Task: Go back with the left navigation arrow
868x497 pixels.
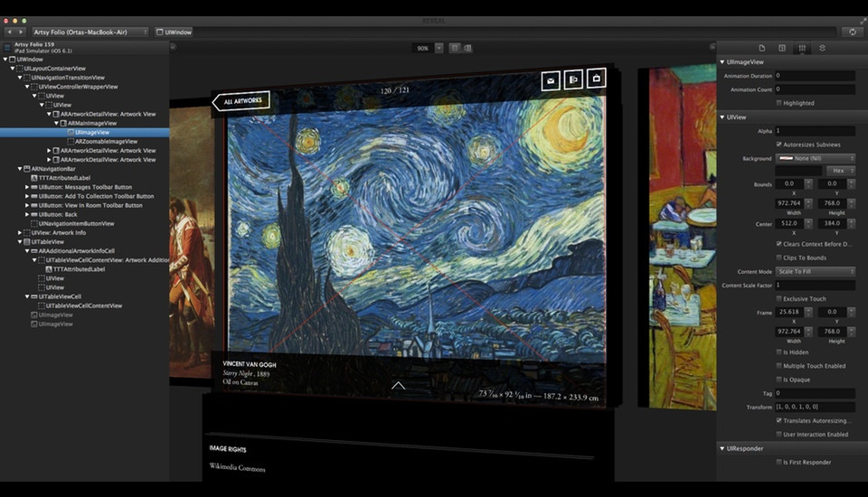Action: [x=9, y=33]
